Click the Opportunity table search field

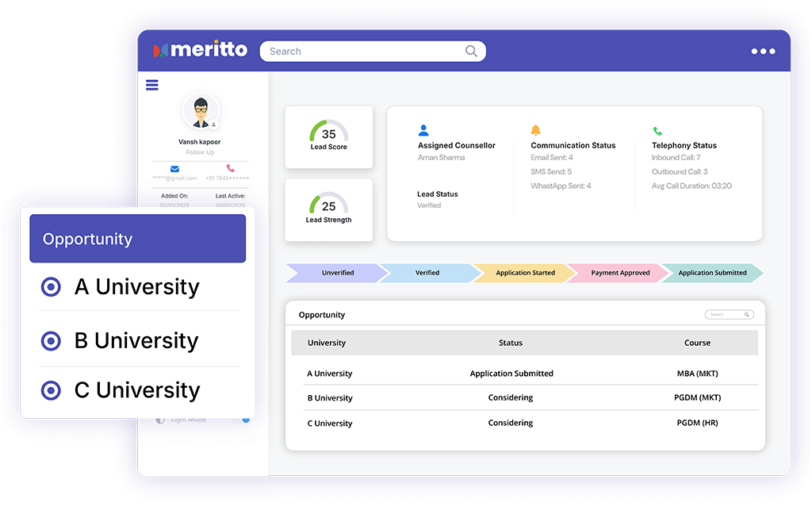pos(727,315)
